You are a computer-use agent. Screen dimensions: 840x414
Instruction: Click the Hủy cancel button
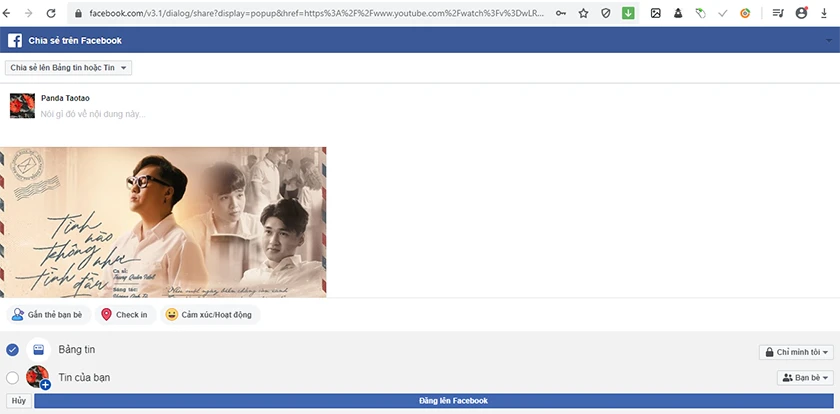[19, 401]
